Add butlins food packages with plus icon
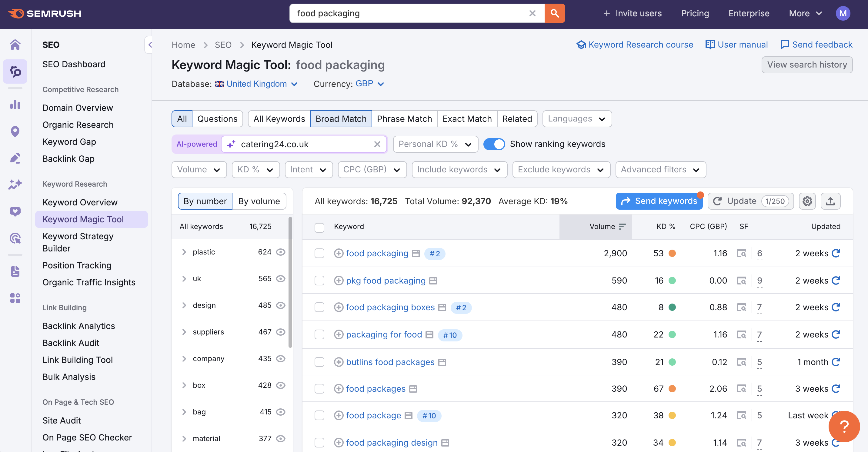This screenshot has height=452, width=868. tap(338, 362)
